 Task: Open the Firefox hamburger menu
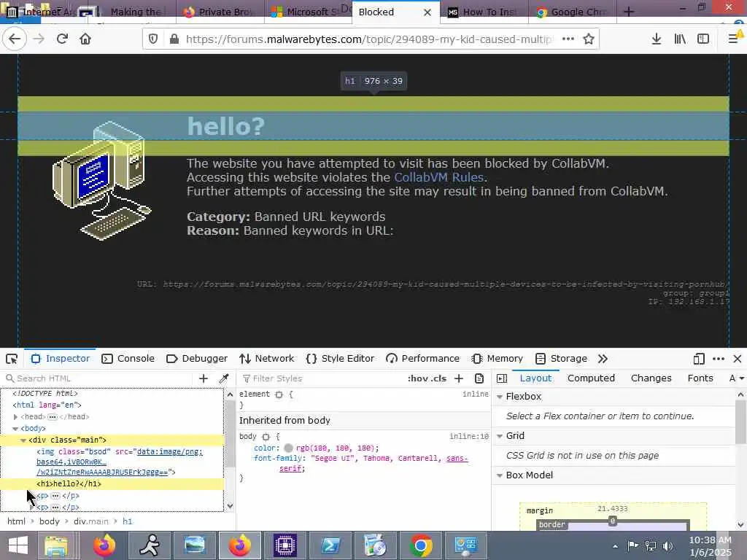734,39
